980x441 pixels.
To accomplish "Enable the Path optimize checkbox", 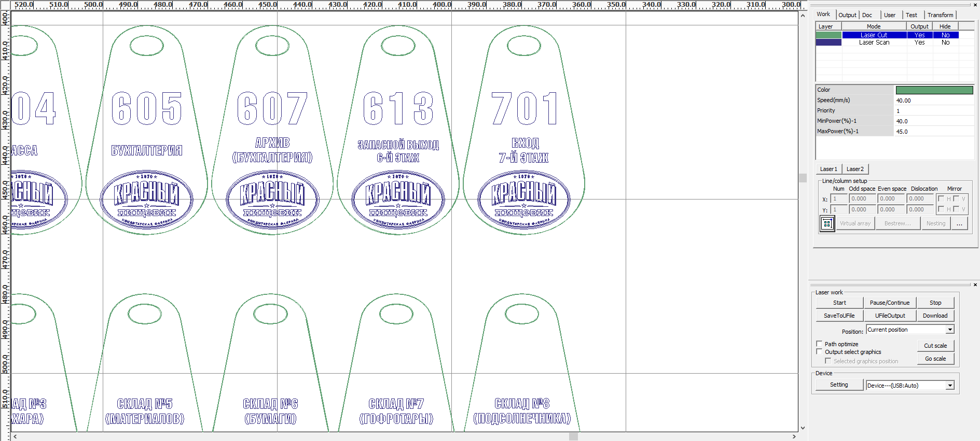I will [x=820, y=344].
